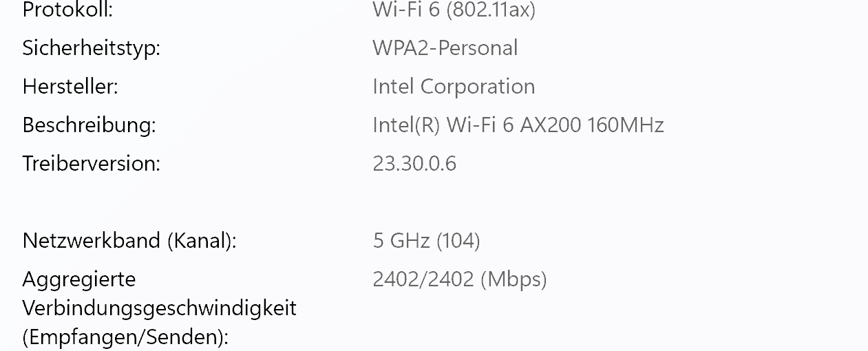868x351 pixels.
Task: Select the Intel Corporation manufacturer text
Action: pyautogui.click(x=454, y=87)
